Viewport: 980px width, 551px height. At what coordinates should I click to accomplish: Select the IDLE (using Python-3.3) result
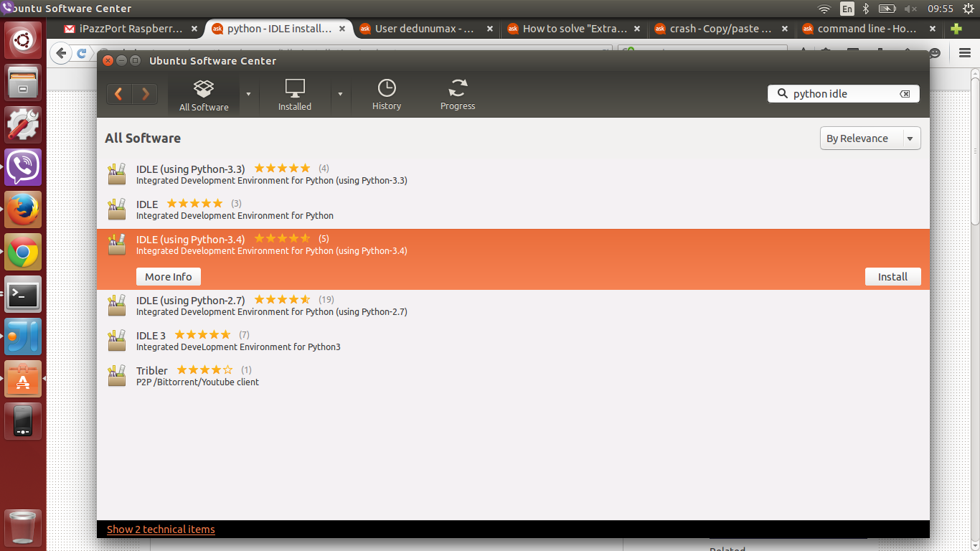pyautogui.click(x=513, y=175)
